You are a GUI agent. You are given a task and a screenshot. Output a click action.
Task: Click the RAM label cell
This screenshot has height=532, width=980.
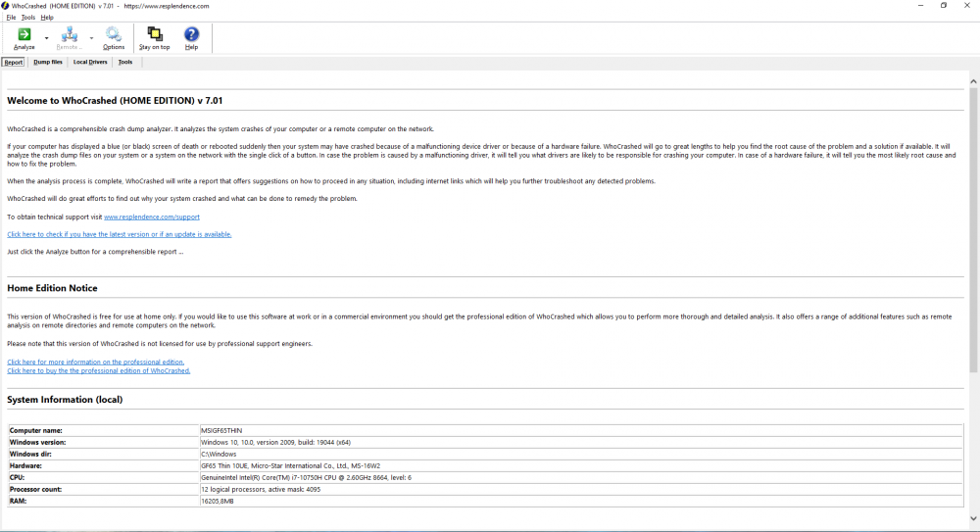(103, 502)
